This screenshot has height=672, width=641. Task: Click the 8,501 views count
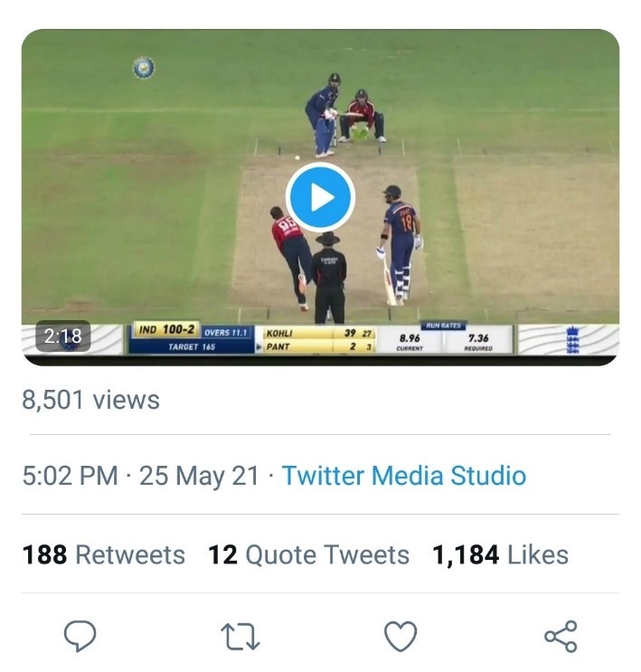pos(90,400)
